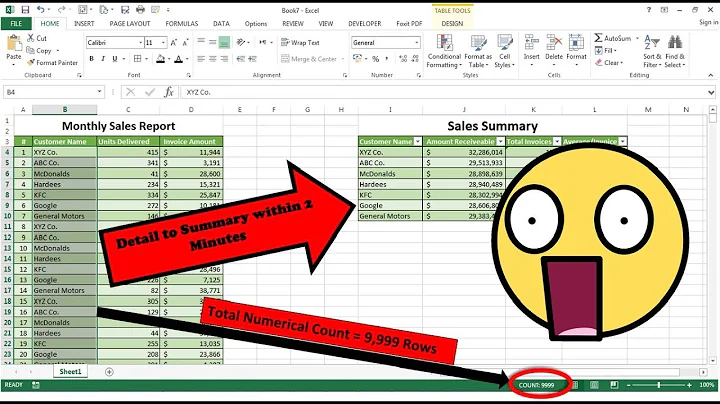The width and height of the screenshot is (720, 404).
Task: Toggle Bold formatting
Action: click(x=91, y=59)
